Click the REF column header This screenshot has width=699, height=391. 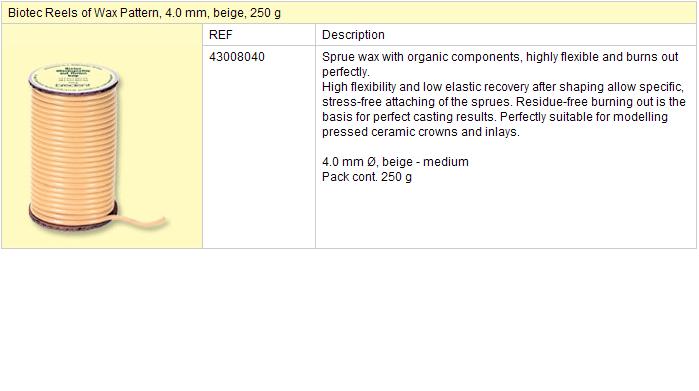tap(221, 35)
